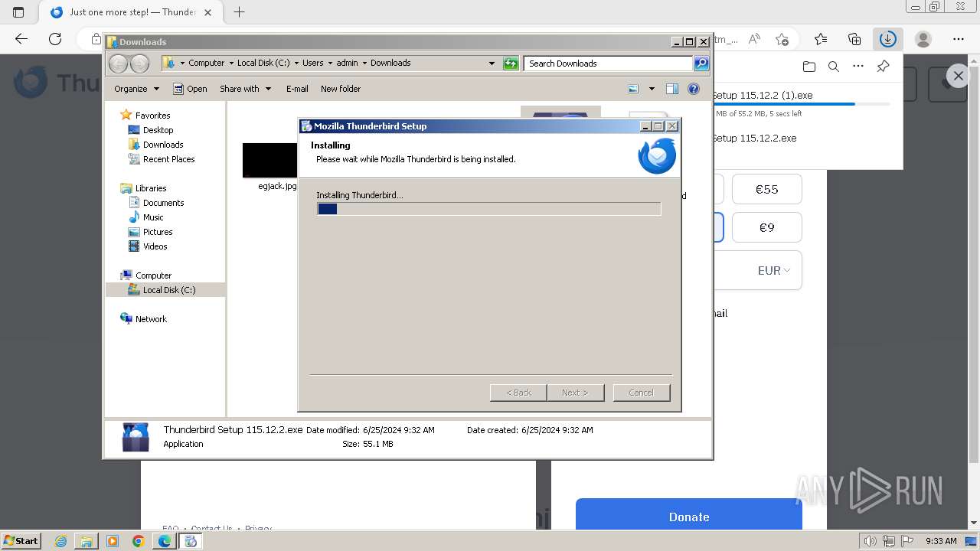Open a new Edge tab
Image resolution: width=980 pixels, height=551 pixels.
[x=239, y=12]
